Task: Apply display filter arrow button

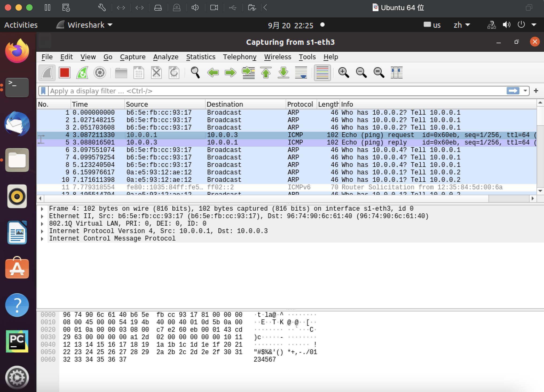Action: tap(513, 91)
